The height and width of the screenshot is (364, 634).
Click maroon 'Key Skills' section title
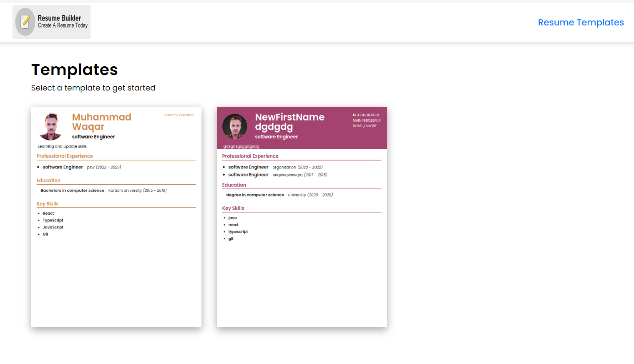233,208
